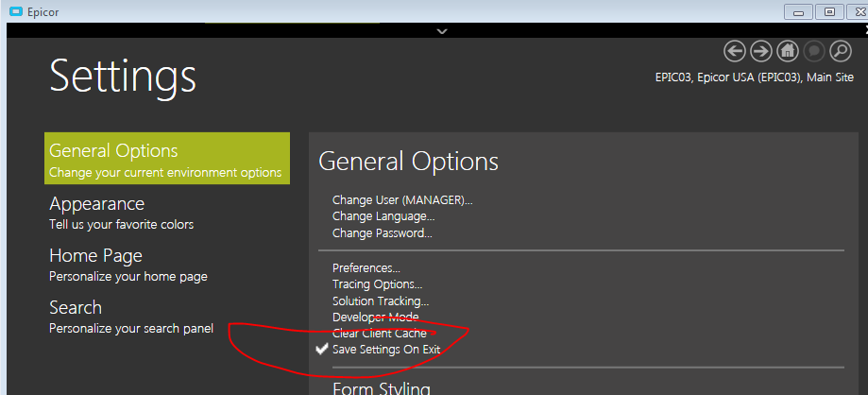This screenshot has height=395, width=868.
Task: Click the General Options panel heading
Action: click(x=409, y=162)
